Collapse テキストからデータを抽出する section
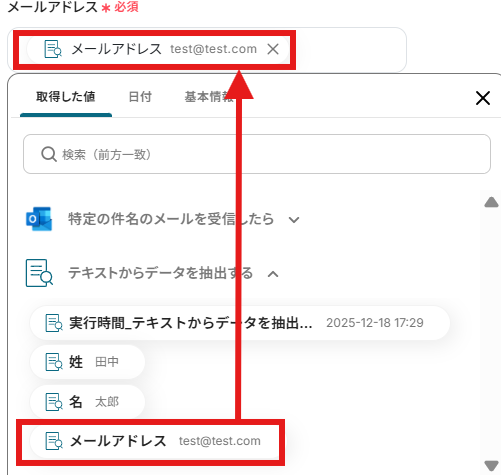501x475 pixels. pyautogui.click(x=153, y=273)
